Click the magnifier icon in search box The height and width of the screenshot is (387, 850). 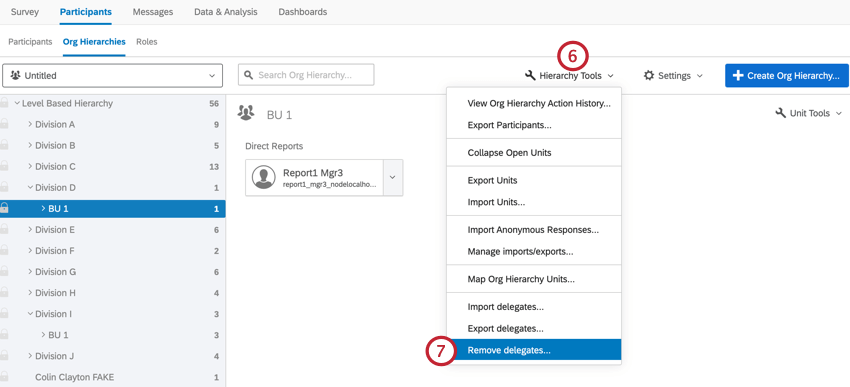tap(249, 75)
